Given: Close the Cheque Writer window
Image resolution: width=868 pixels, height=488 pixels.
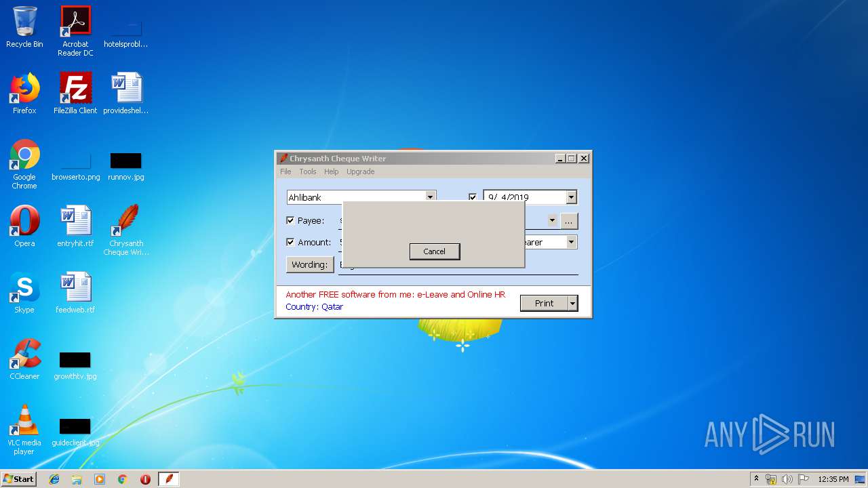Looking at the screenshot, I should click(584, 159).
